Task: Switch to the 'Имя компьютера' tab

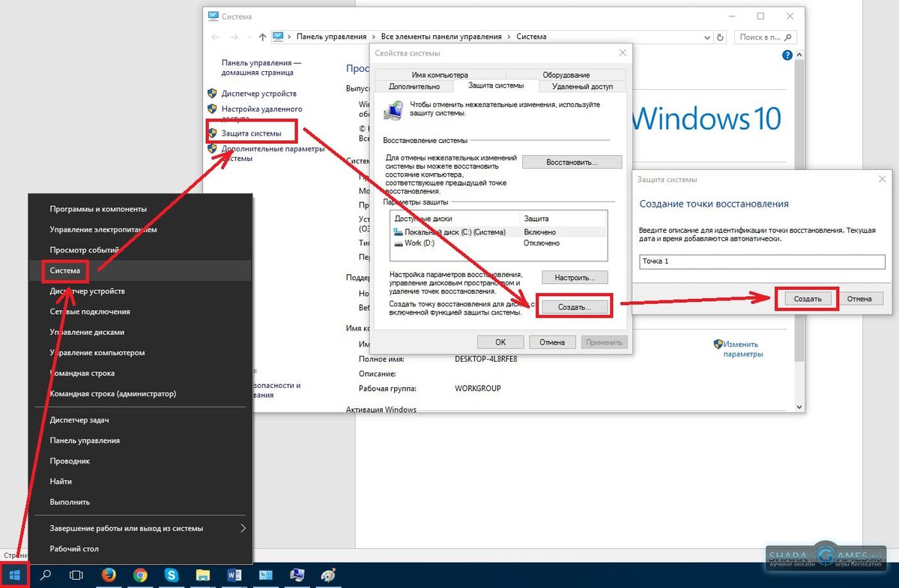Action: point(440,75)
